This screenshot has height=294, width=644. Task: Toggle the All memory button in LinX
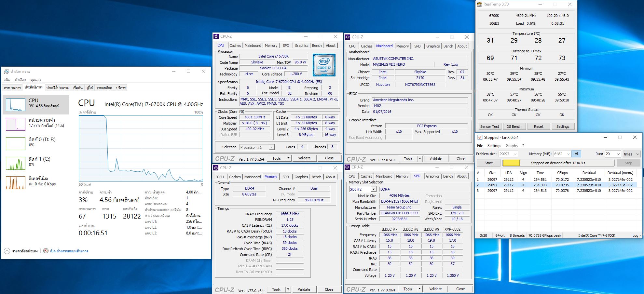[576, 154]
